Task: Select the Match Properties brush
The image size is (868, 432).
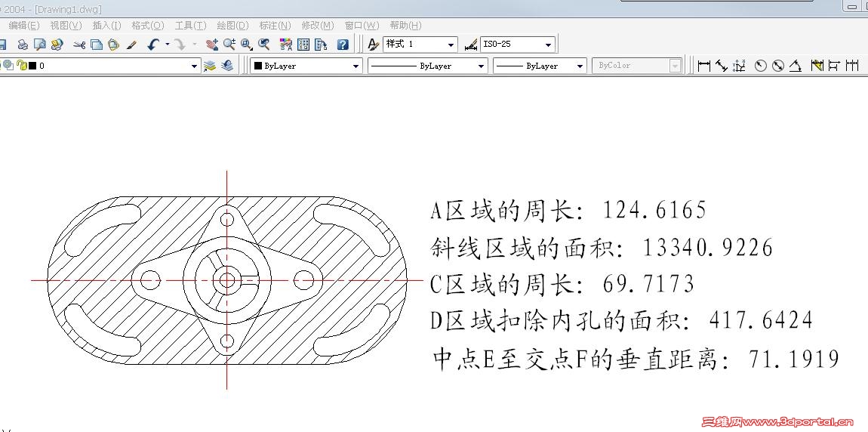Action: [131, 45]
